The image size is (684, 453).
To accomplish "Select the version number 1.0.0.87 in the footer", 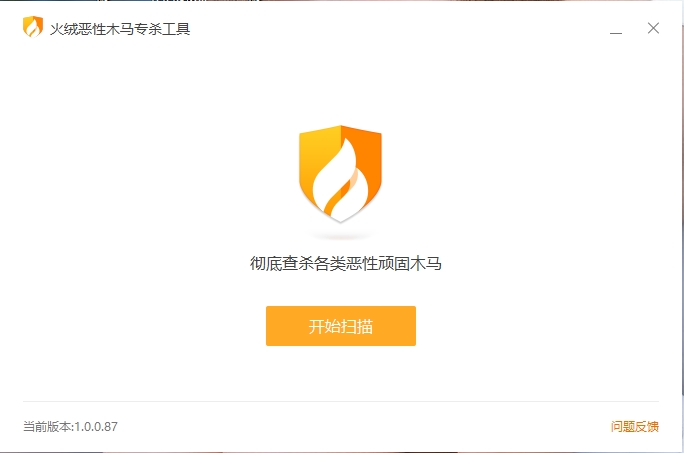I will tap(96, 426).
